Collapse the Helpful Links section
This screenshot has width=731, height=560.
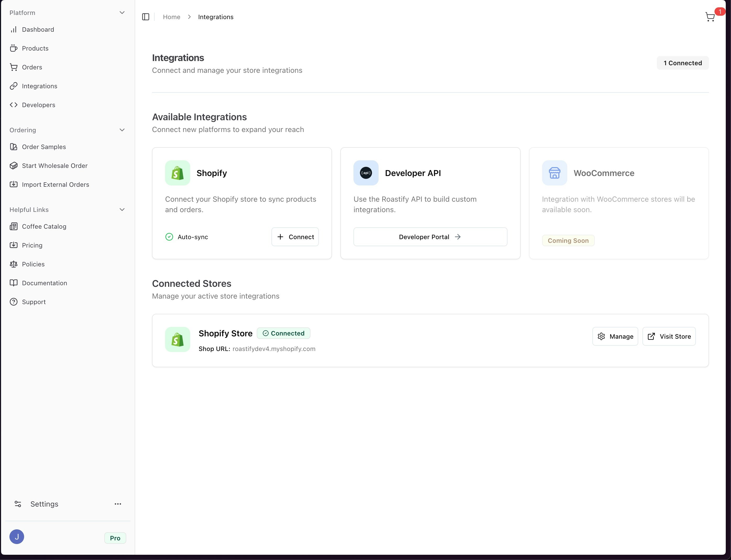click(122, 209)
